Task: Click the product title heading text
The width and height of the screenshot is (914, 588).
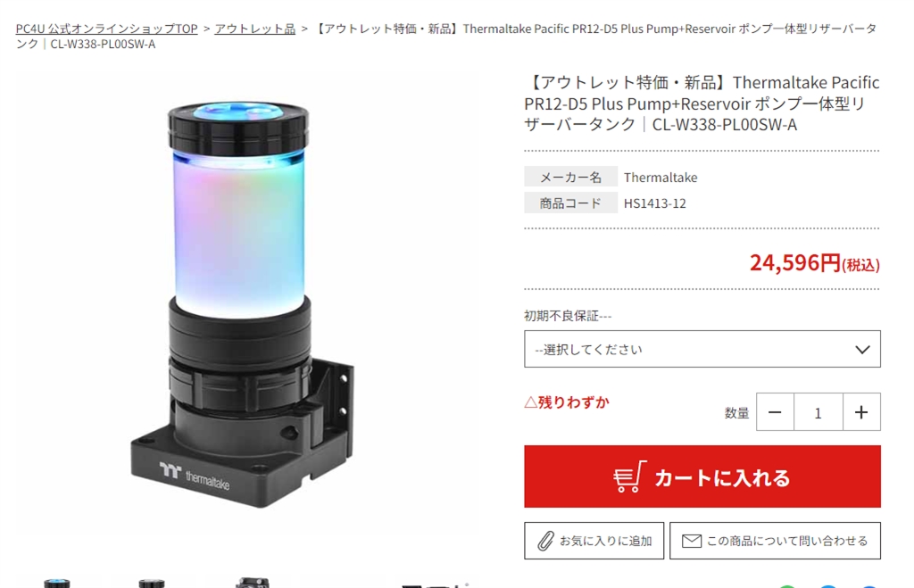Action: pos(702,104)
